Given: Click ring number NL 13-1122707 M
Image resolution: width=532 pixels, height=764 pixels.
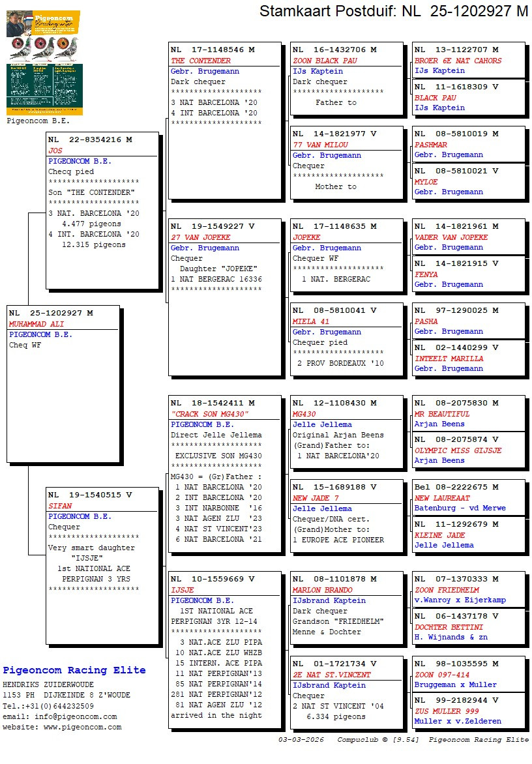Looking at the screenshot, I should (456, 50).
